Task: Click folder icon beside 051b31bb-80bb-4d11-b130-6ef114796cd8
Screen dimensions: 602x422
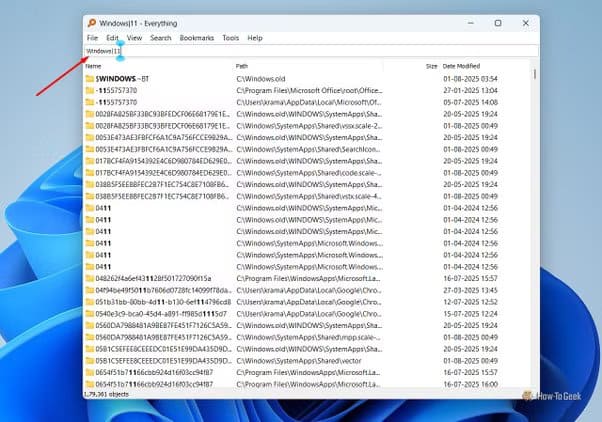Action: (90, 302)
